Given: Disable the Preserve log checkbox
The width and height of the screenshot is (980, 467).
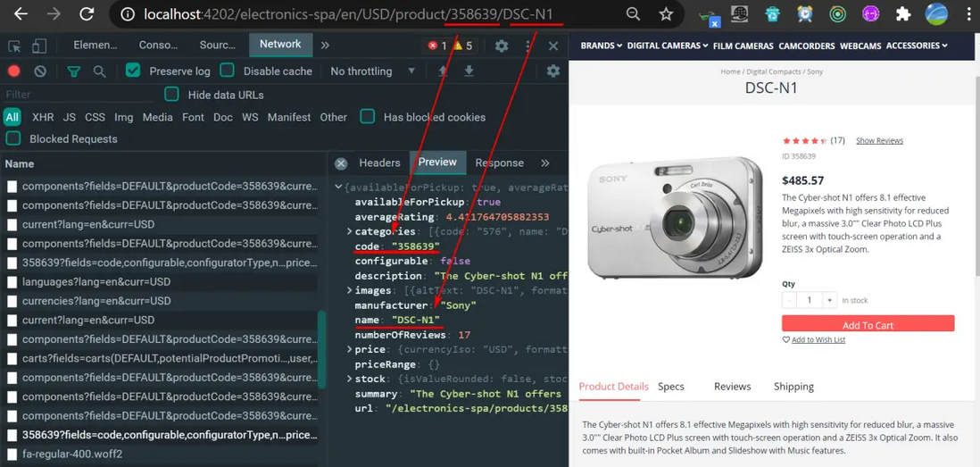Looking at the screenshot, I should tap(132, 71).
